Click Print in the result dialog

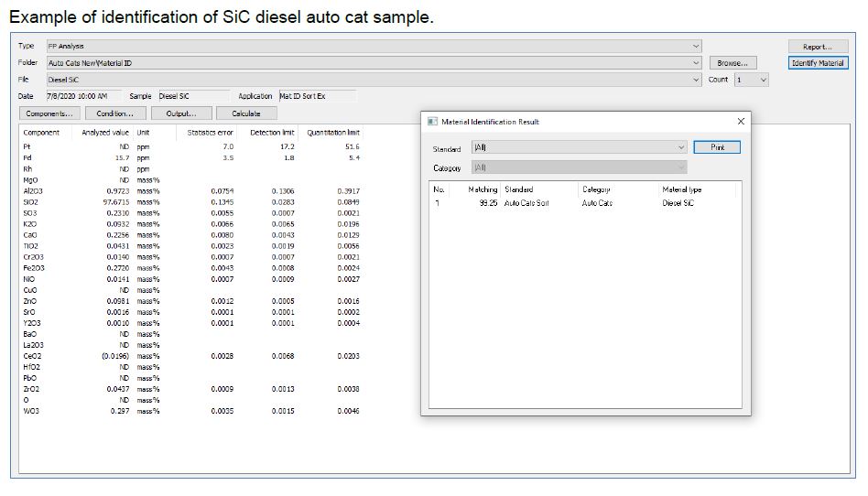[717, 147]
